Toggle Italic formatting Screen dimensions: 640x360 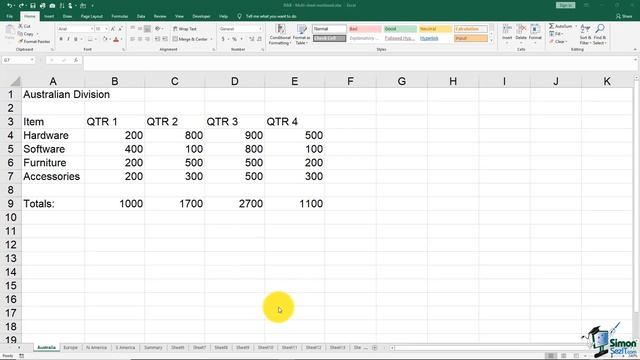click(68, 39)
